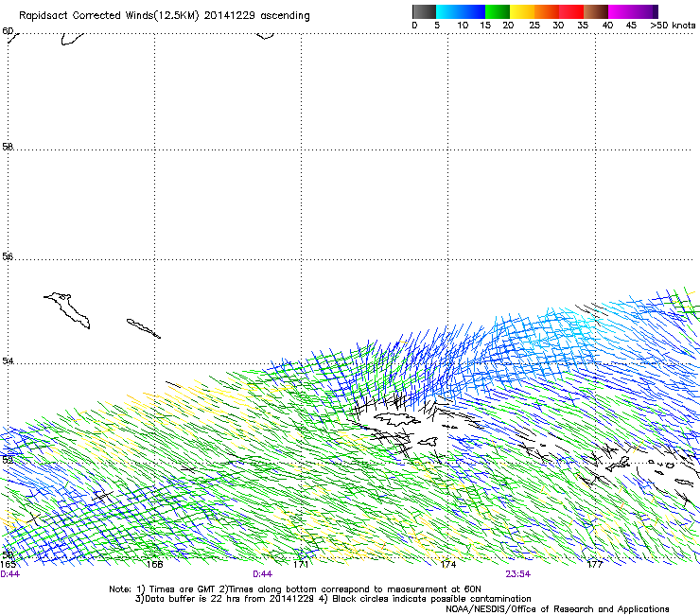Click the yellow 20-25 knots color segment
This screenshot has height=615, width=700.
[x=522, y=11]
